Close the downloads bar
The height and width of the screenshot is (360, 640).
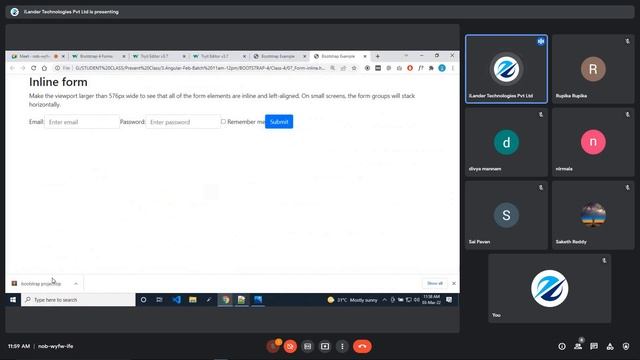coord(454,283)
